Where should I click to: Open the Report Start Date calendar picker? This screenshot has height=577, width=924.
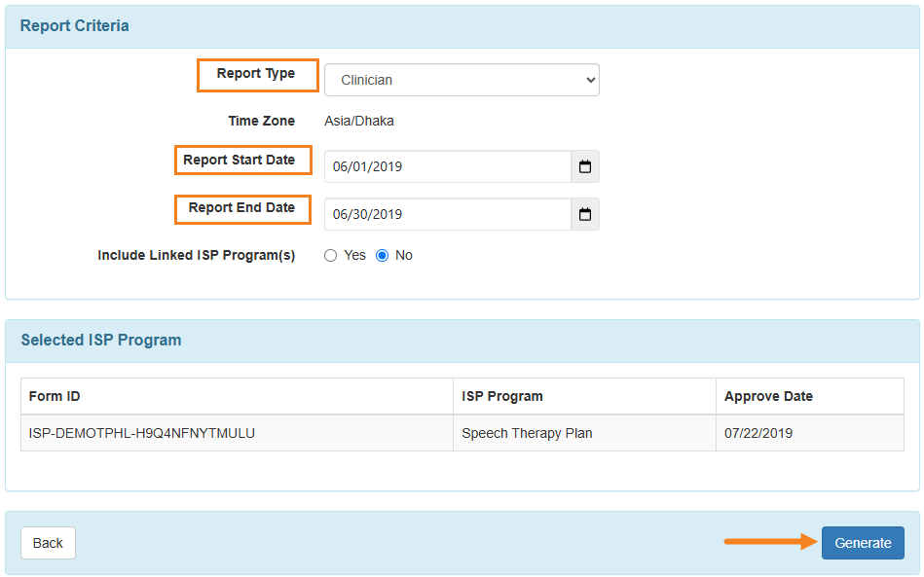click(x=584, y=166)
